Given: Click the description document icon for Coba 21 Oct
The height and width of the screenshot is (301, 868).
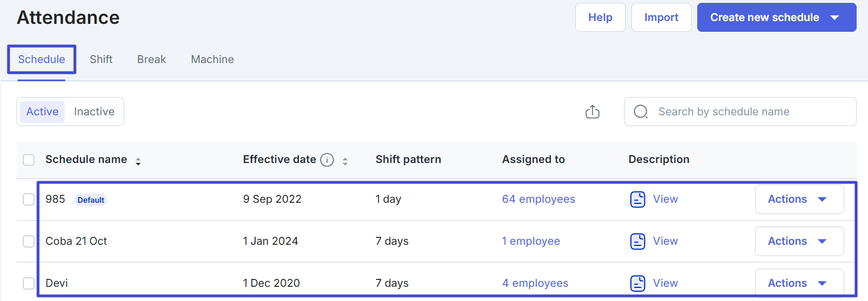Looking at the screenshot, I should tap(638, 241).
